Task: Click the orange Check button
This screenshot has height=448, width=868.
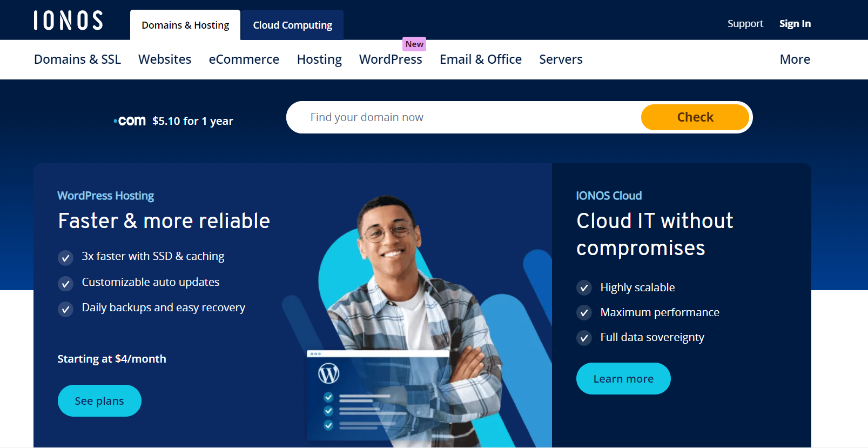Action: (695, 117)
